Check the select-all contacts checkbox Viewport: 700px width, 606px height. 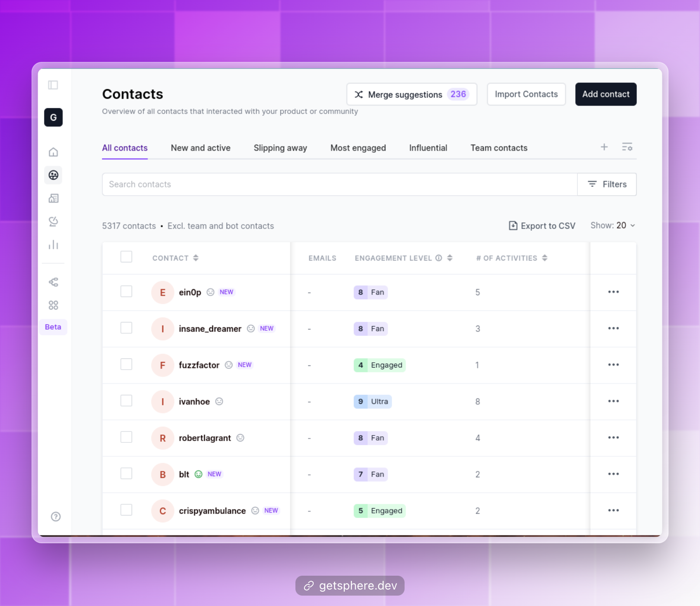(126, 257)
